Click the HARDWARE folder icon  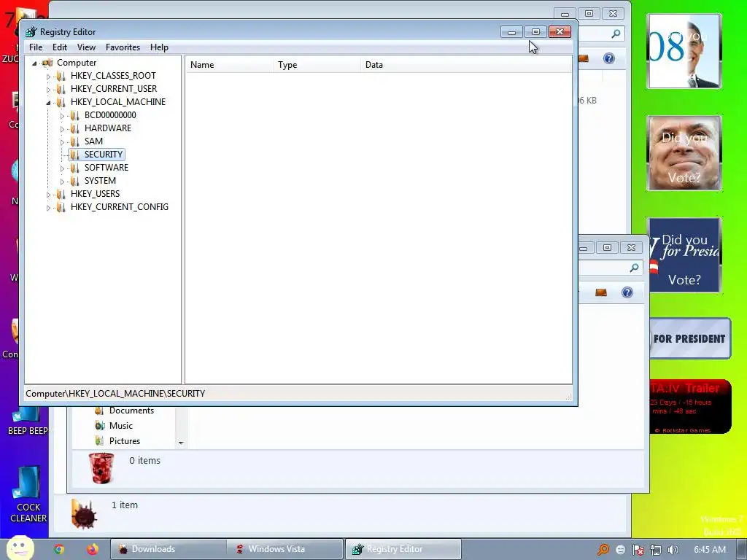(74, 128)
